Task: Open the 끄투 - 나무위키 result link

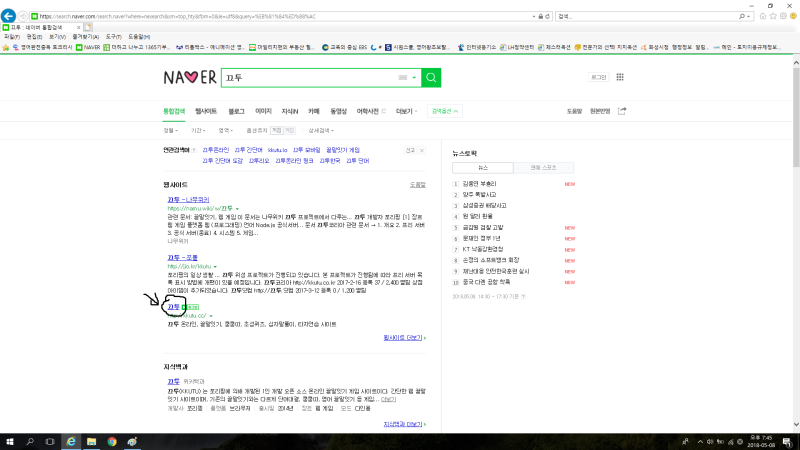Action: [x=188, y=199]
